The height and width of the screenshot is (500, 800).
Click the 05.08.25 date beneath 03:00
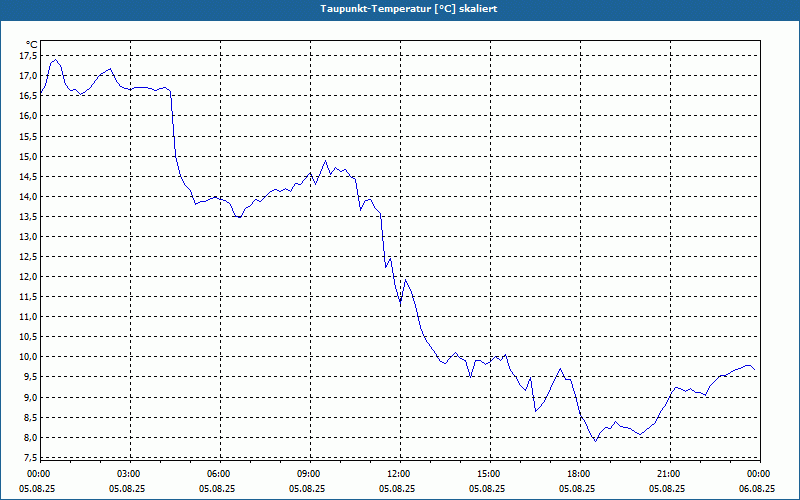click(x=128, y=488)
